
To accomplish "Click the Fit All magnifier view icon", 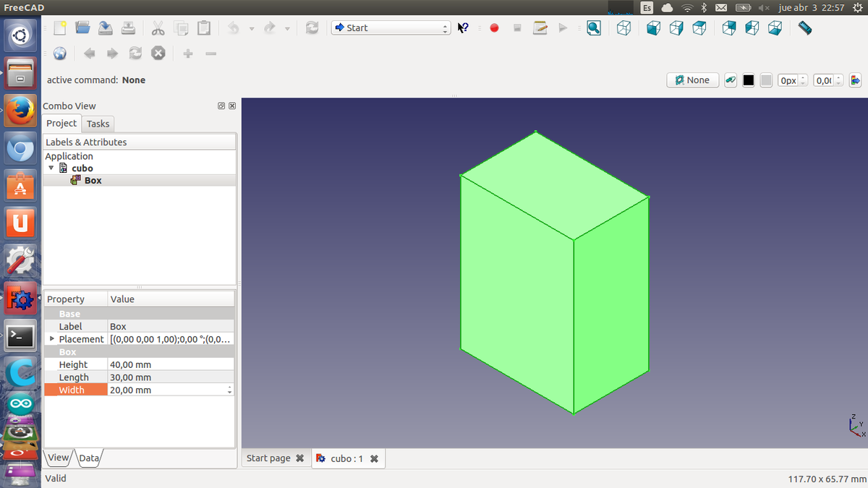I will pyautogui.click(x=594, y=28).
